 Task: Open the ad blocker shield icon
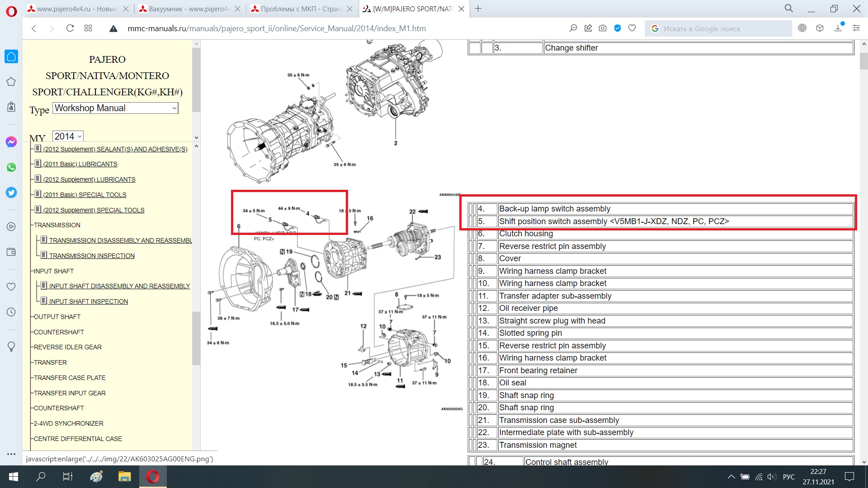(x=618, y=28)
